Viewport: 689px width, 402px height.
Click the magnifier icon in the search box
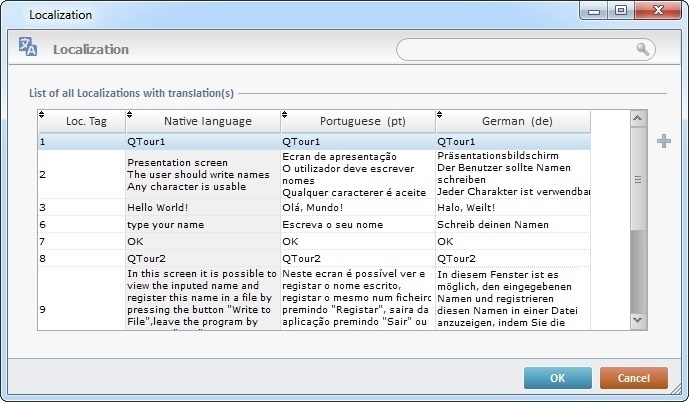(642, 49)
